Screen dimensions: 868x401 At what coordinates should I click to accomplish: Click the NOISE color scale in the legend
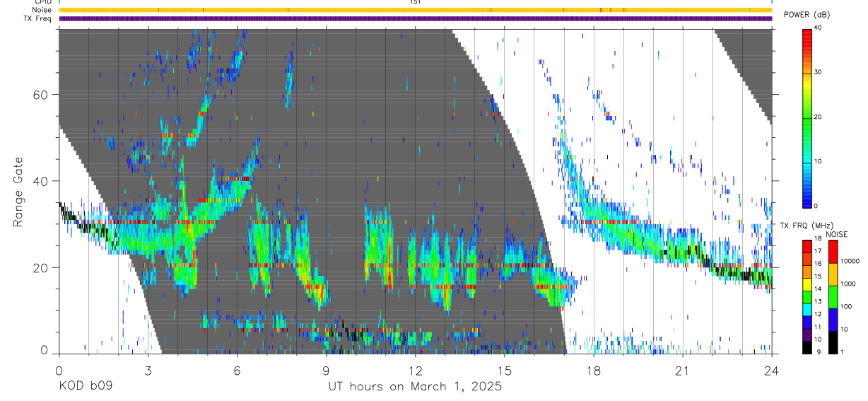click(833, 297)
